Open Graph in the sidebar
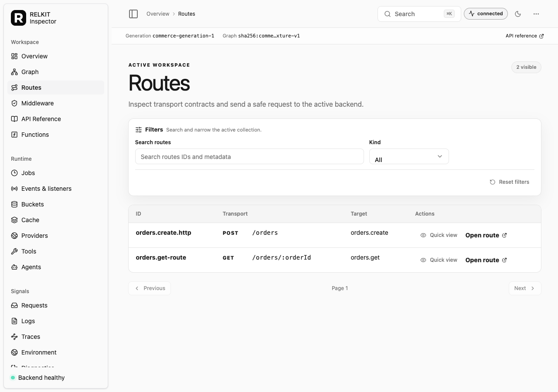The image size is (558, 392). [x=56, y=72]
